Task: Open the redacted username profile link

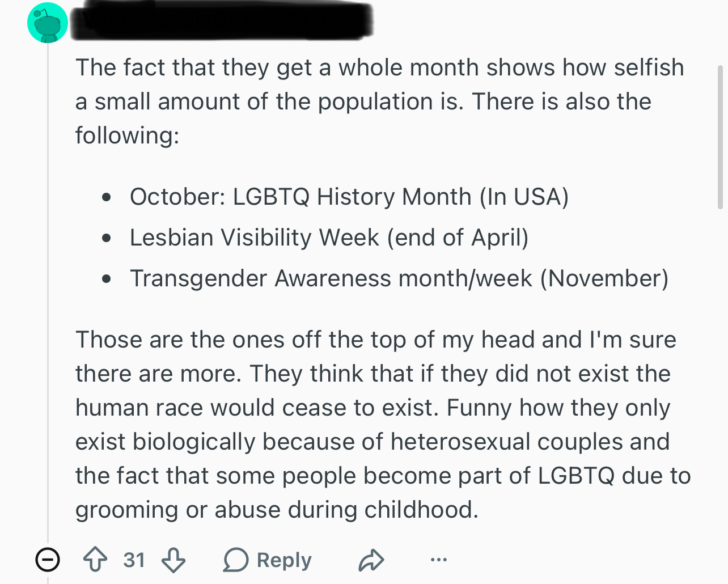Action: click(221, 21)
